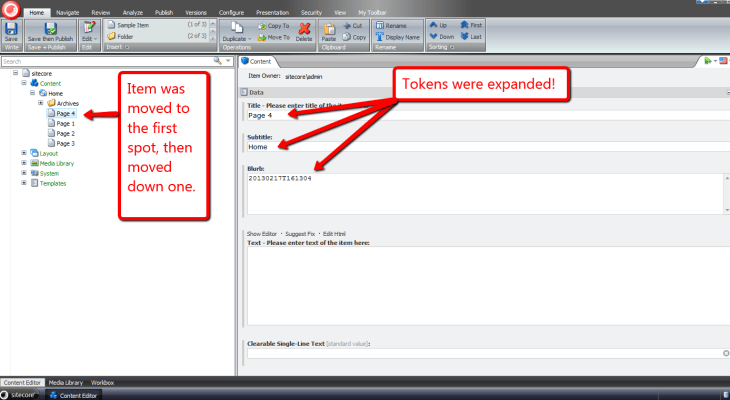Click Content Editor taskbar button
Screen dimensions: 730x400
pos(74,395)
